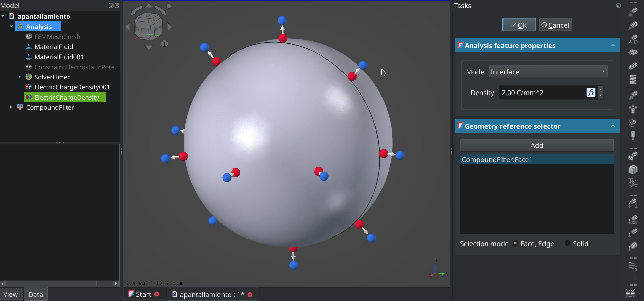644x301 pixels.
Task: Click Add in Geometry reference selector
Action: 537,145
